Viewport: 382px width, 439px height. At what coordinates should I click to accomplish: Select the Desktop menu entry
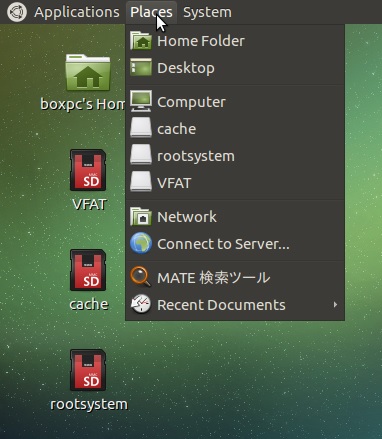coord(235,68)
